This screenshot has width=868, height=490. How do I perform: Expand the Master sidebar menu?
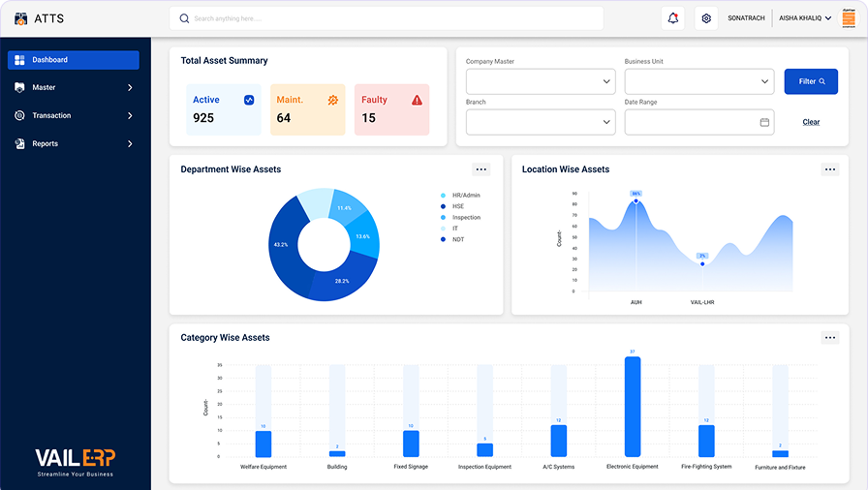point(74,88)
